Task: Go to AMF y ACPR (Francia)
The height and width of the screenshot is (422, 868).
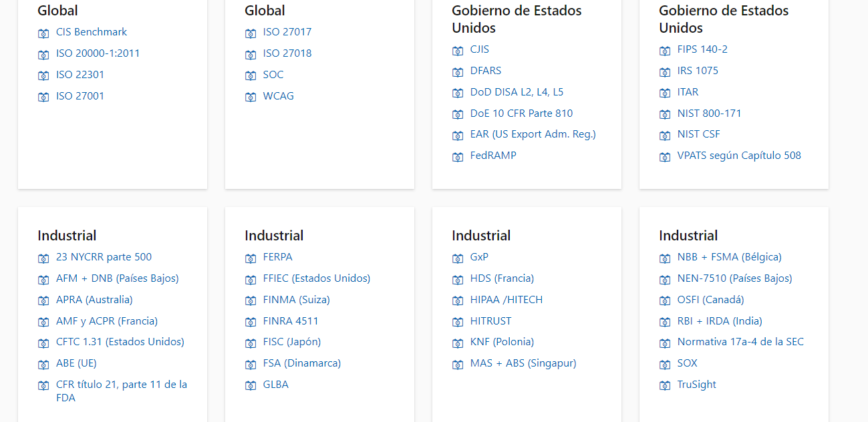Action: pyautogui.click(x=107, y=321)
